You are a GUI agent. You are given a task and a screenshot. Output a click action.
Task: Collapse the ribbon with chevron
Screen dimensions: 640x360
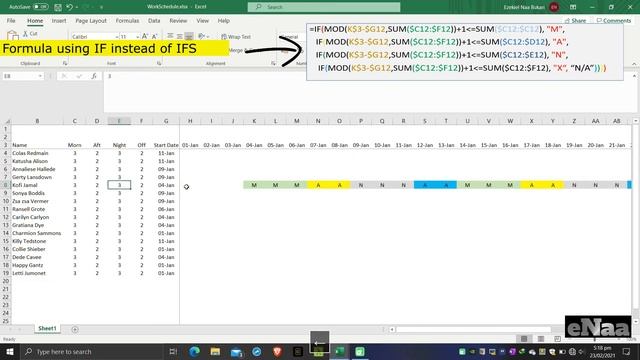coord(634,64)
